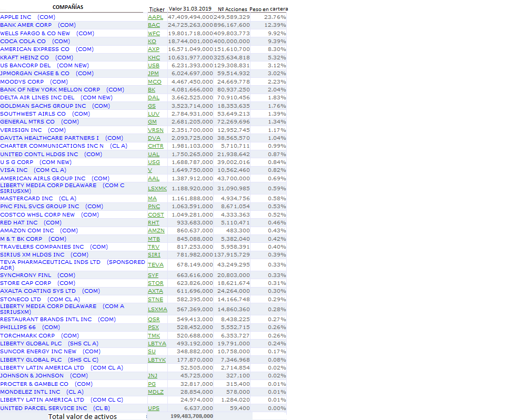
Task: Follow the TMK ticker link
Action: 154,336
